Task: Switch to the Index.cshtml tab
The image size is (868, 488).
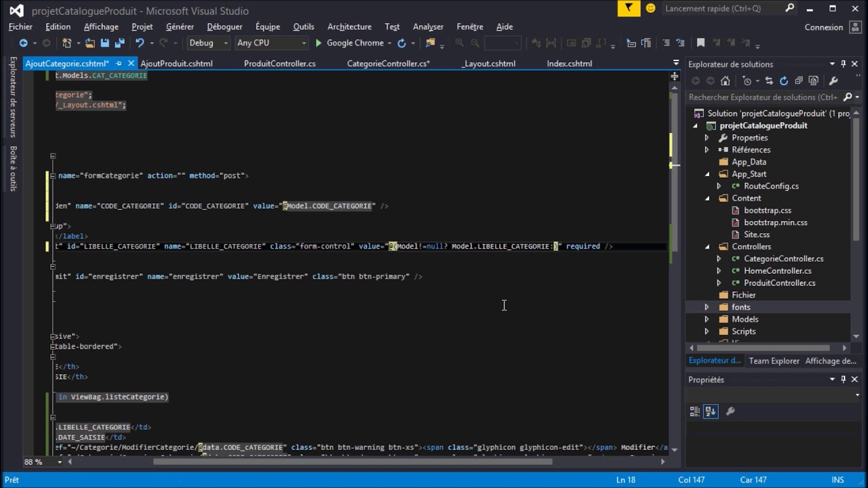Action: 569,63
